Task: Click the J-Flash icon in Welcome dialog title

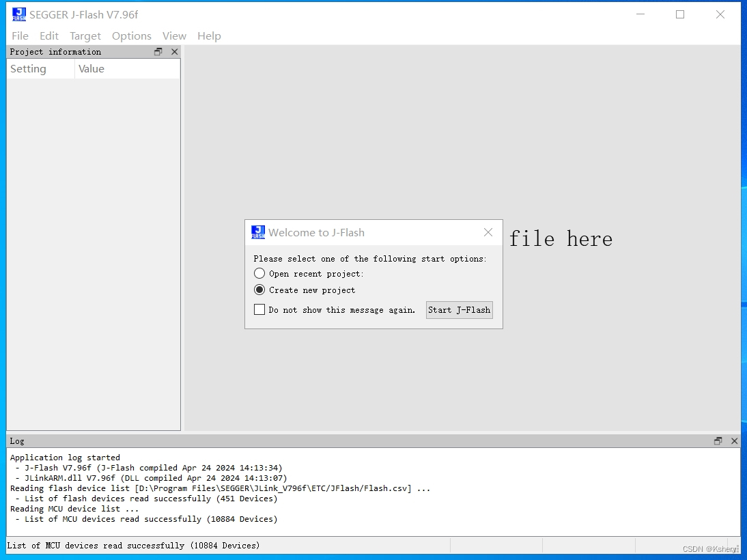Action: [257, 232]
